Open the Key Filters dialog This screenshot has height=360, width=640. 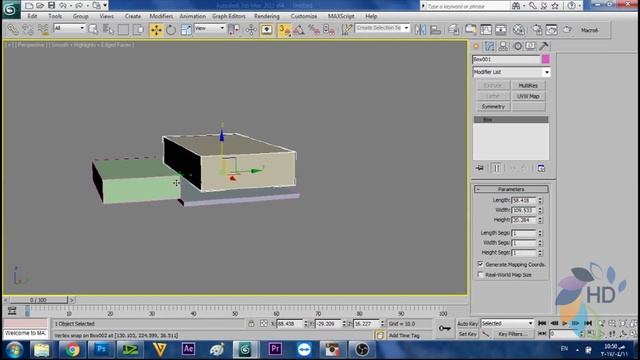[512, 334]
